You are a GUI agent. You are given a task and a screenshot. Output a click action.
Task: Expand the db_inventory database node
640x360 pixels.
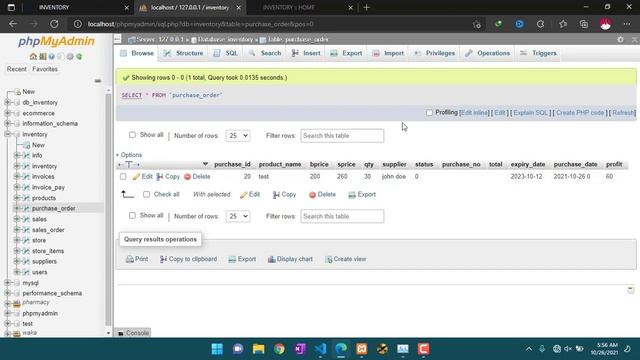pyautogui.click(x=7, y=102)
